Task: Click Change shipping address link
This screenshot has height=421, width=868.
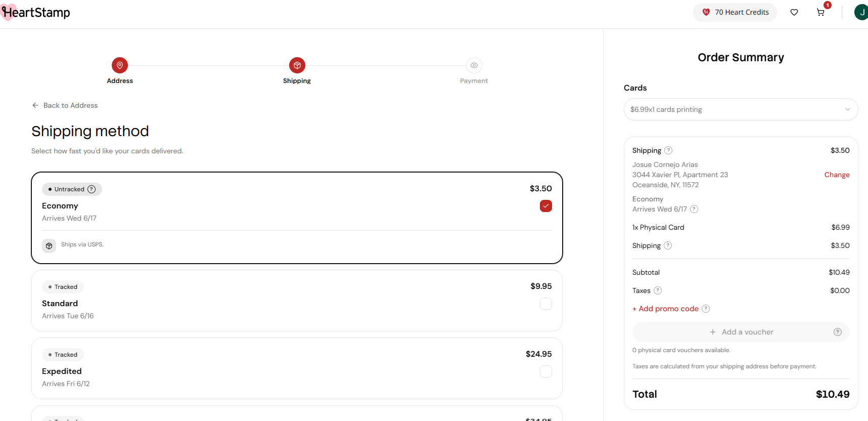Action: (x=837, y=175)
